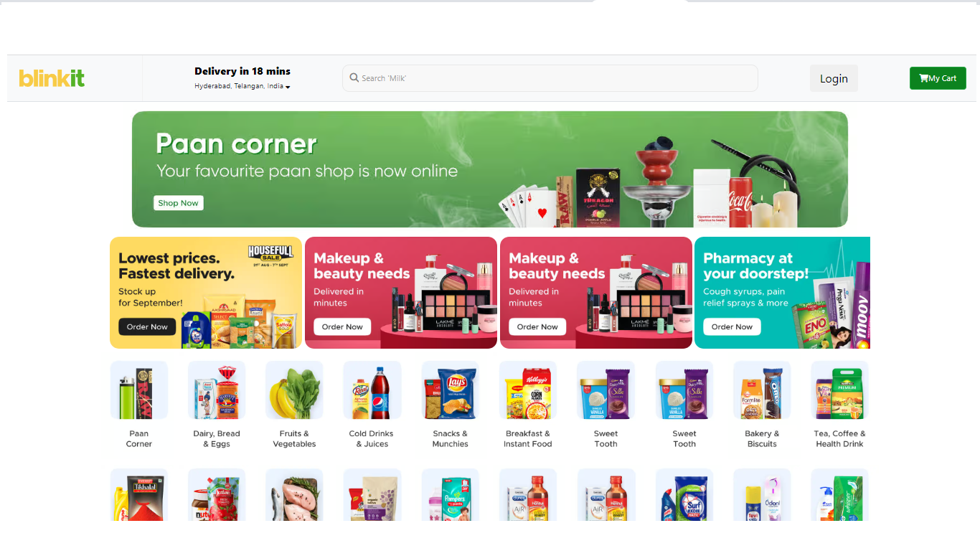980x551 pixels.
Task: Click Shop Now on Paan corner banner
Action: pyautogui.click(x=179, y=203)
